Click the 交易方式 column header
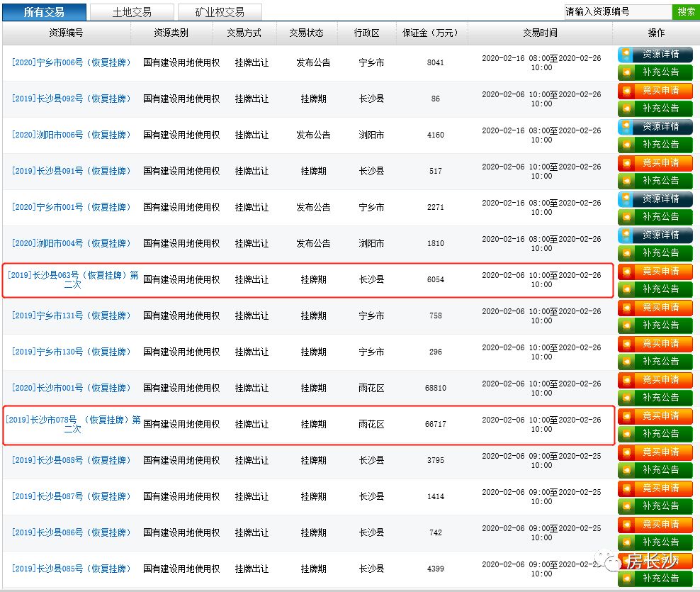The width and height of the screenshot is (700, 592). [244, 33]
